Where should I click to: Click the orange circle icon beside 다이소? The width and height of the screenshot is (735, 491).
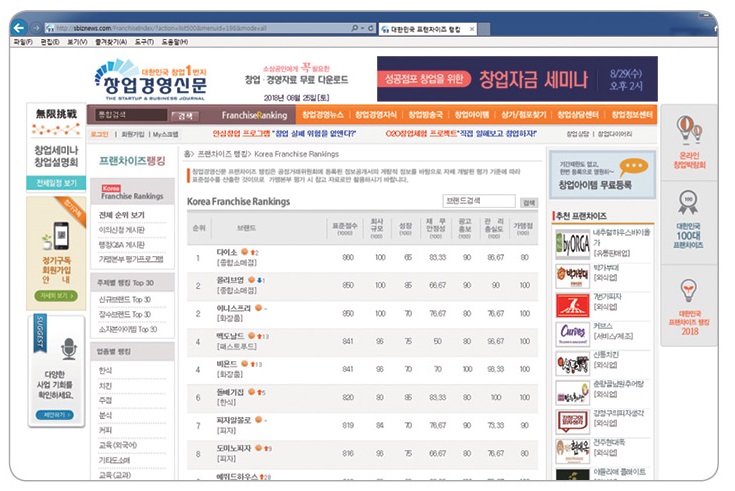(244, 252)
